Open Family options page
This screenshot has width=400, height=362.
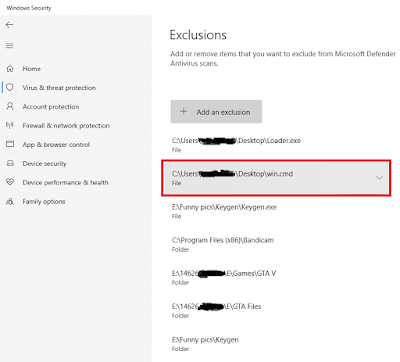(44, 201)
